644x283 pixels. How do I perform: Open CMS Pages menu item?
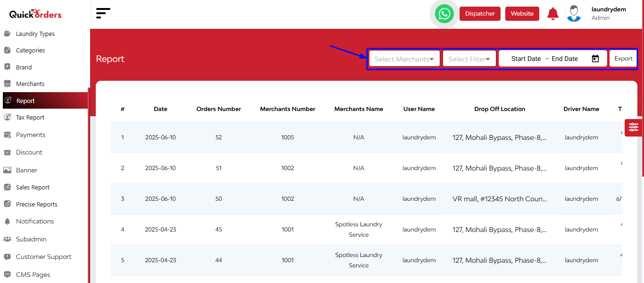(33, 274)
